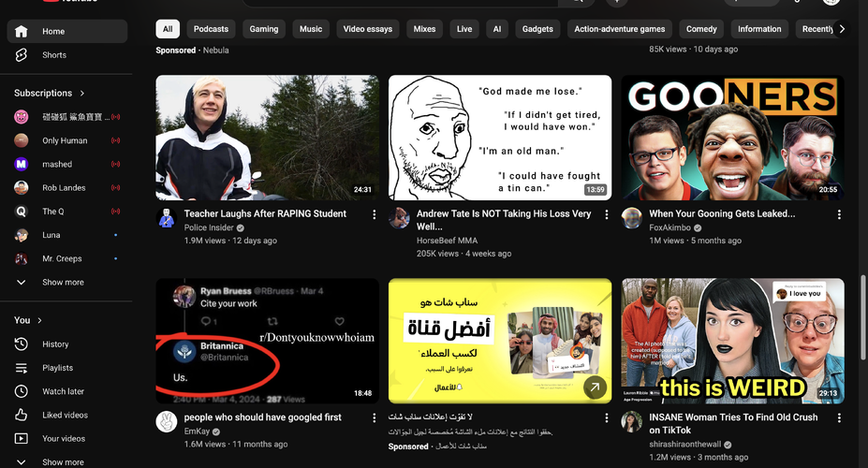Screen dimensions: 868x468
Task: Play the Andrew Tate meme thumbnail
Action: tap(500, 138)
